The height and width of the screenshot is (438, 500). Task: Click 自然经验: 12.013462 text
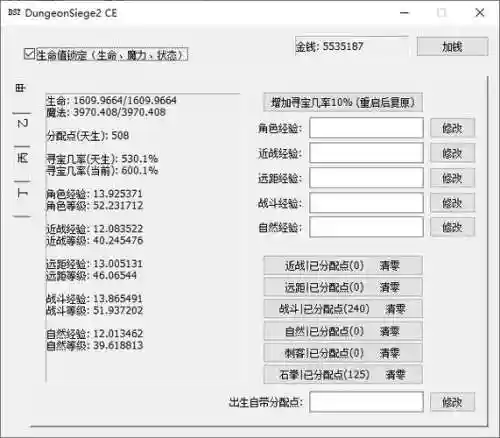[x=95, y=334]
